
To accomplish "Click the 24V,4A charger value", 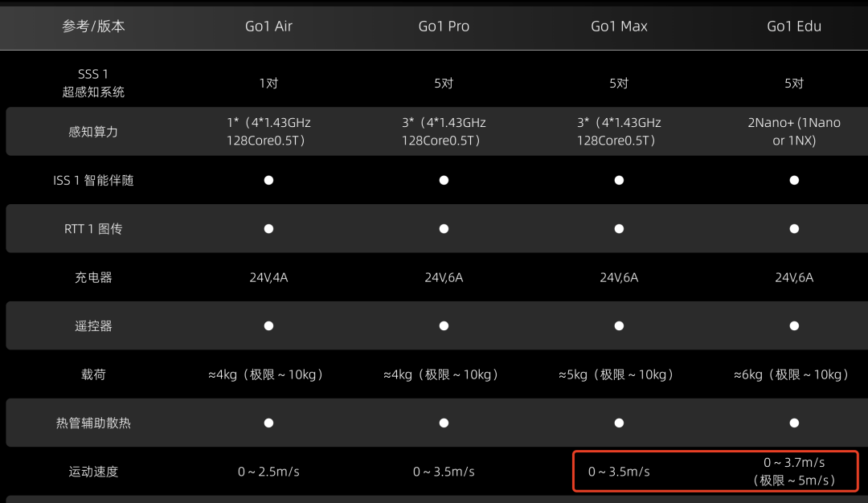I will coord(268,277).
